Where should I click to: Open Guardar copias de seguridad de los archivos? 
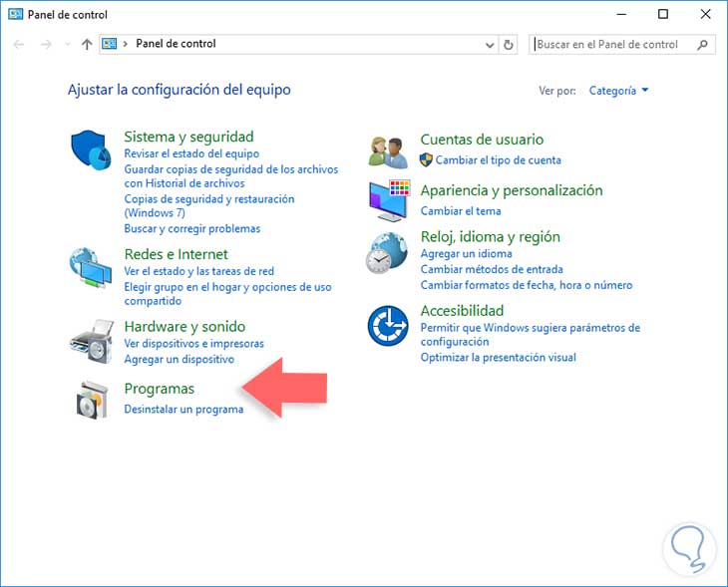click(x=231, y=176)
